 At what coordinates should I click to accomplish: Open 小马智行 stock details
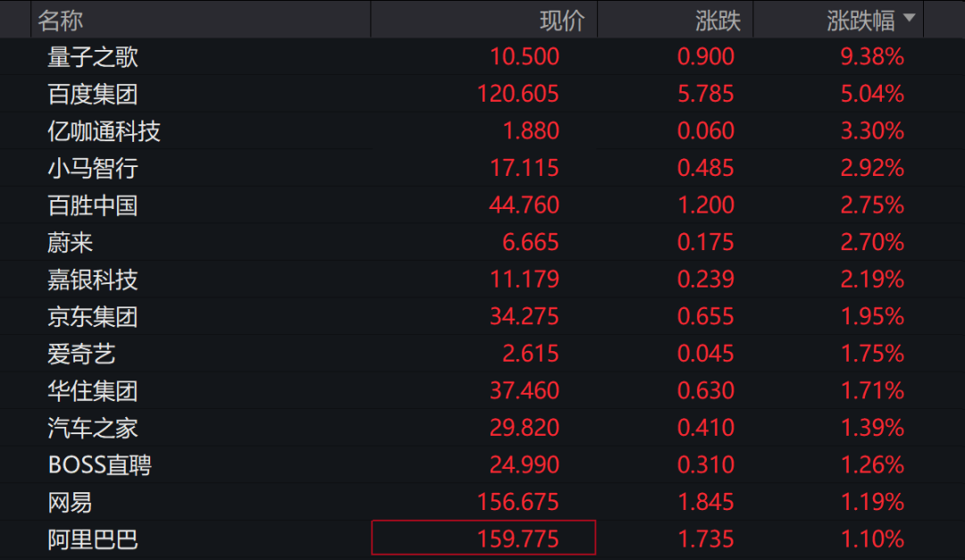(93, 168)
